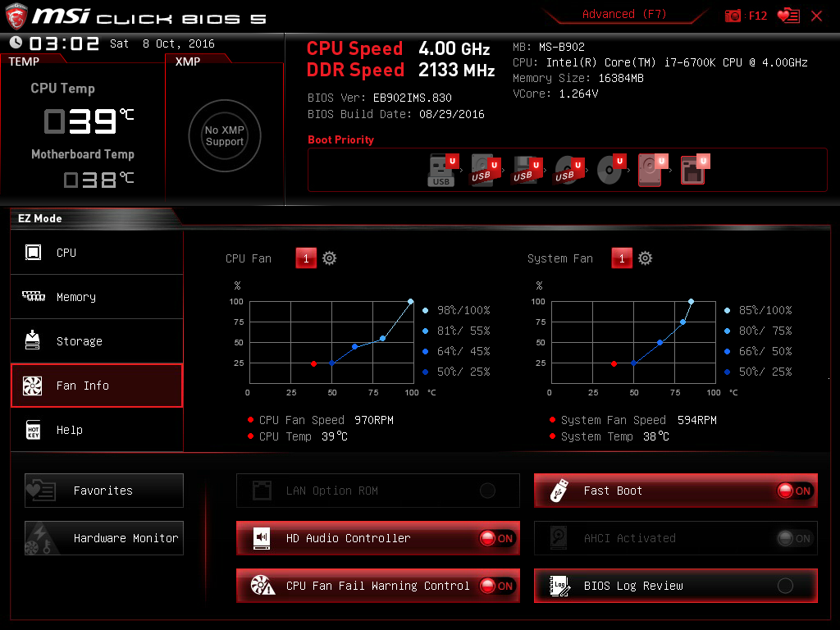The height and width of the screenshot is (630, 840).
Task: Switch to Advanced (F7) mode
Action: point(624,14)
